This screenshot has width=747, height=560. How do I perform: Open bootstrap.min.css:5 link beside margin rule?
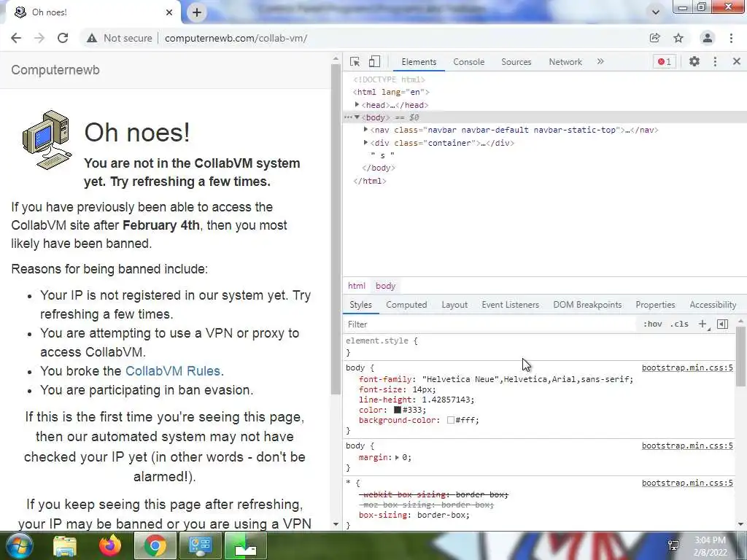[x=687, y=446]
